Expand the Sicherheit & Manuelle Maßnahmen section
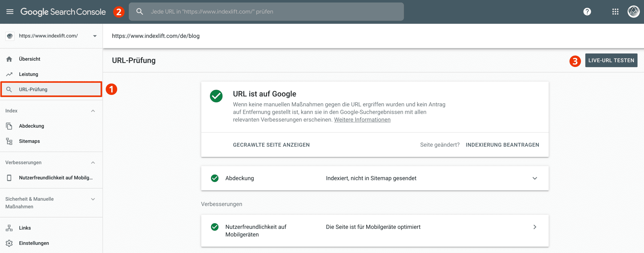Image resolution: width=644 pixels, height=253 pixels. pyautogui.click(x=93, y=199)
